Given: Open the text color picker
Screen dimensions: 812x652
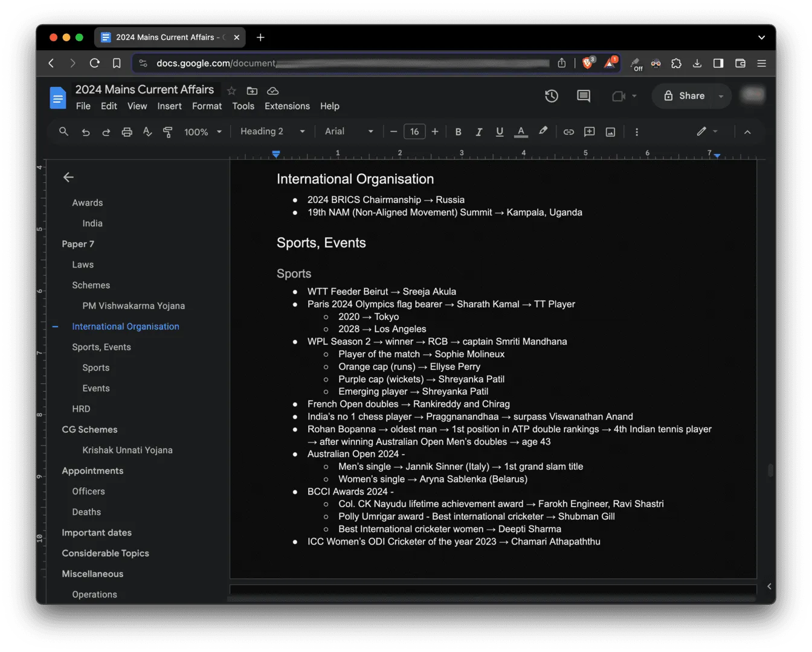Looking at the screenshot, I should point(521,132).
